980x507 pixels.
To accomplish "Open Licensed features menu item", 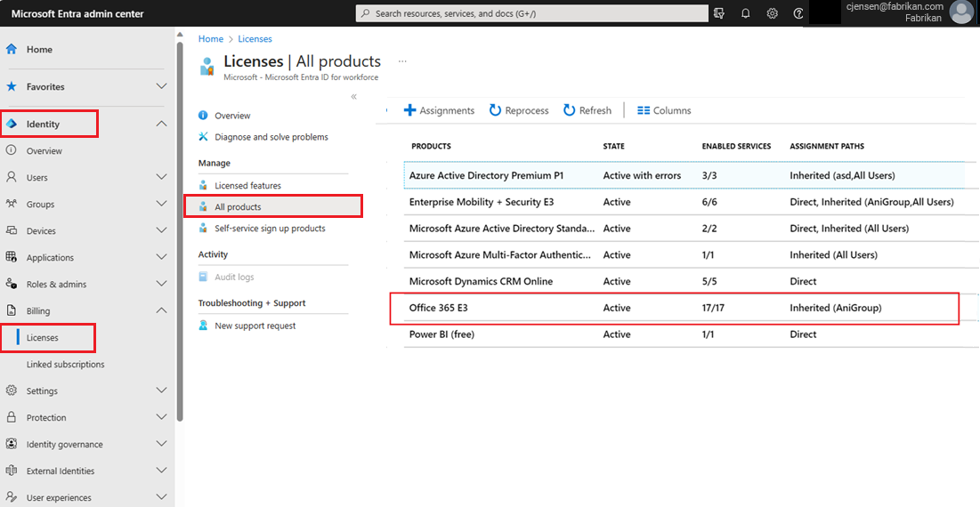I will 247,186.
